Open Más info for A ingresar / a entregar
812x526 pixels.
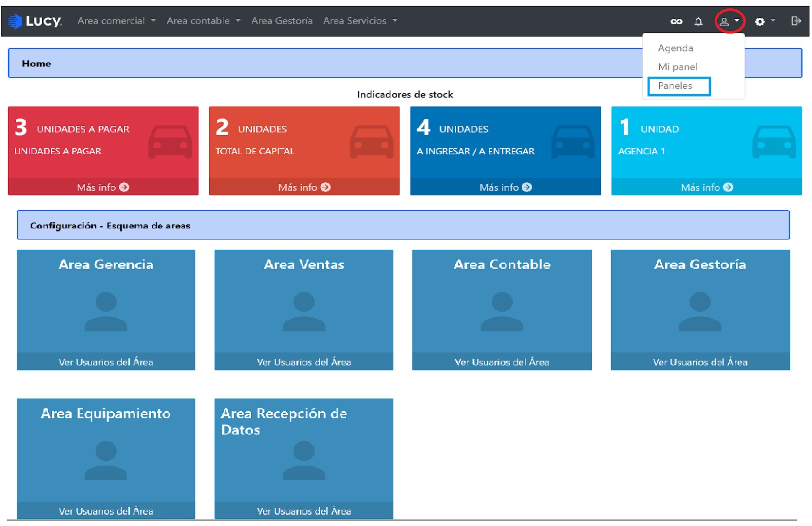tap(505, 187)
